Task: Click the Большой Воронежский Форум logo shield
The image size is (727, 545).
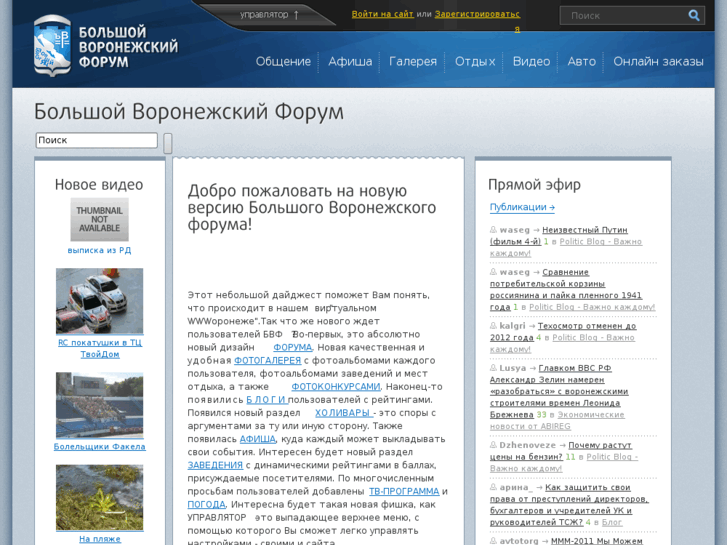Action: [x=52, y=45]
